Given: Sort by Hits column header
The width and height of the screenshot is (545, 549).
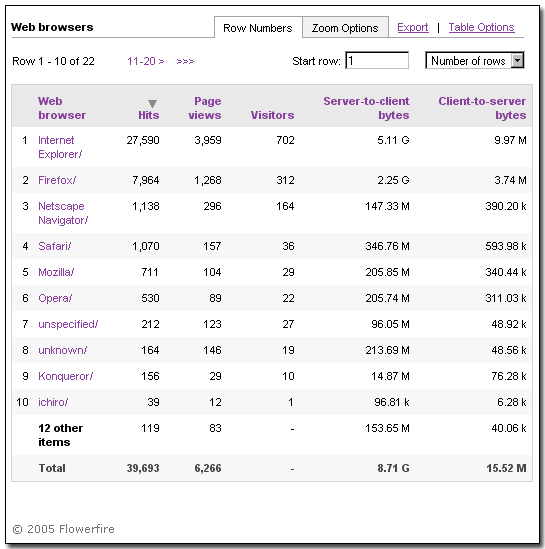Looking at the screenshot, I should 148,115.
